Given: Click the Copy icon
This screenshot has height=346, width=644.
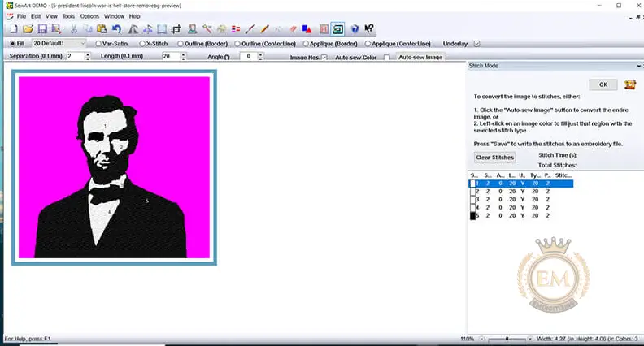Looking at the screenshot, I should [88, 29].
